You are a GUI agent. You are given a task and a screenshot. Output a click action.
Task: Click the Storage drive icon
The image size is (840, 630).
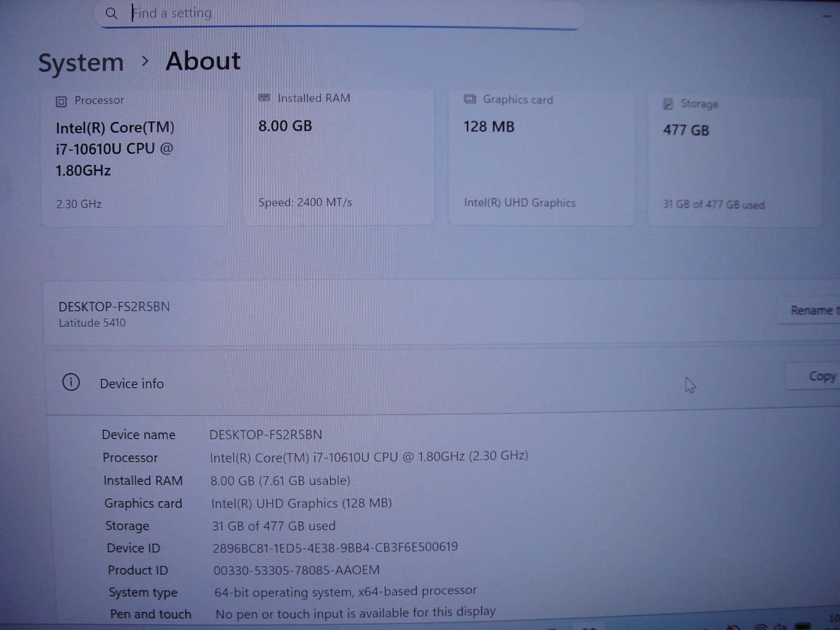point(668,104)
